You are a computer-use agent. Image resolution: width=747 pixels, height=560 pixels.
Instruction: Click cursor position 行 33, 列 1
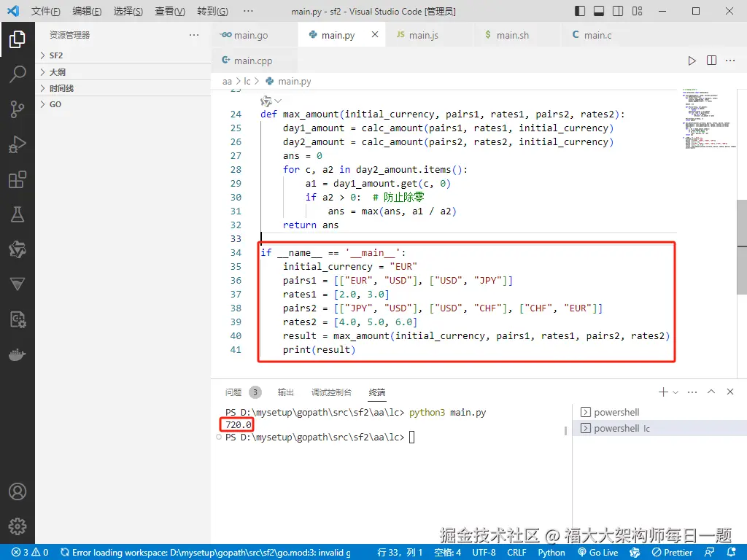(x=400, y=553)
